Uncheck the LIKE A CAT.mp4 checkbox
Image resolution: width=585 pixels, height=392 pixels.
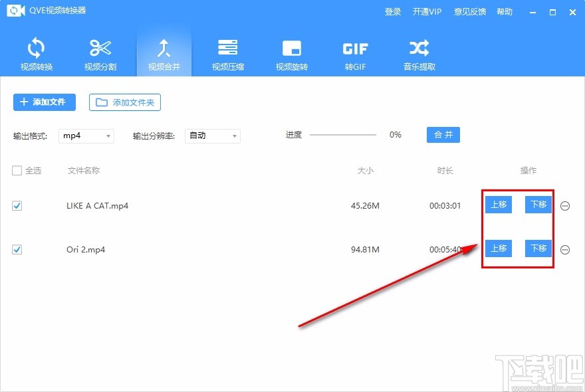point(17,206)
